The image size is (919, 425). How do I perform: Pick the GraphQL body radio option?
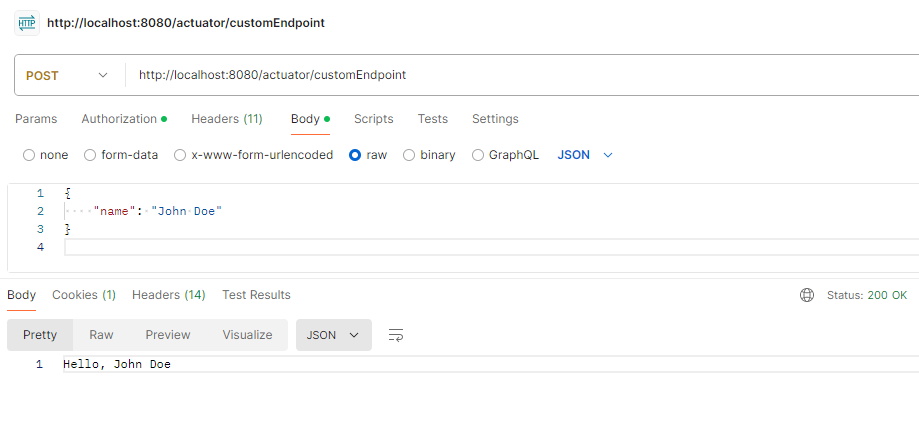coord(478,155)
